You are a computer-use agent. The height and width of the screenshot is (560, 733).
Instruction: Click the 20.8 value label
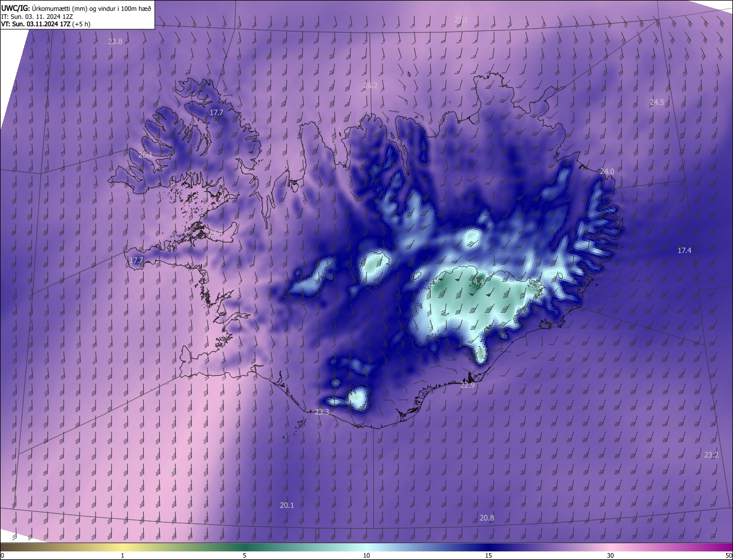point(487,518)
